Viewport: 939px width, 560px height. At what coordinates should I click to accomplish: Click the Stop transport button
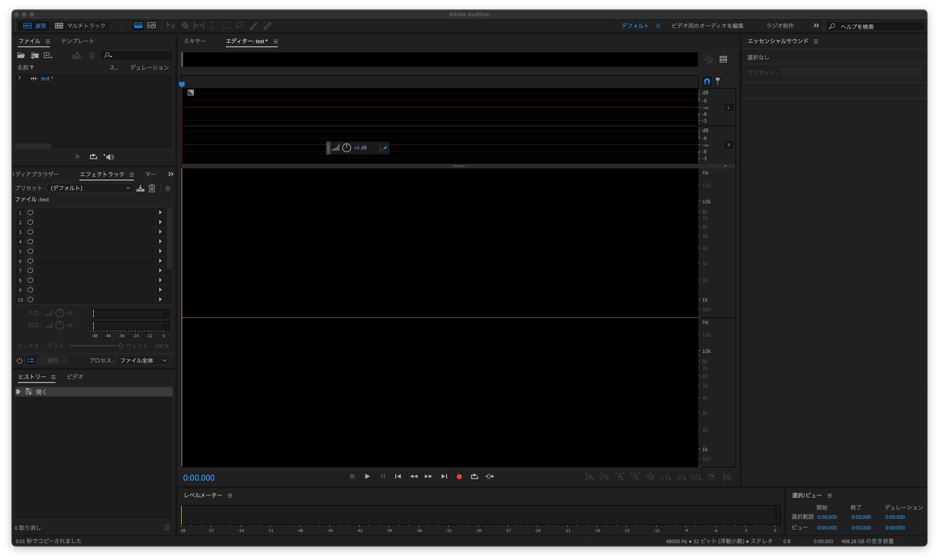point(352,476)
